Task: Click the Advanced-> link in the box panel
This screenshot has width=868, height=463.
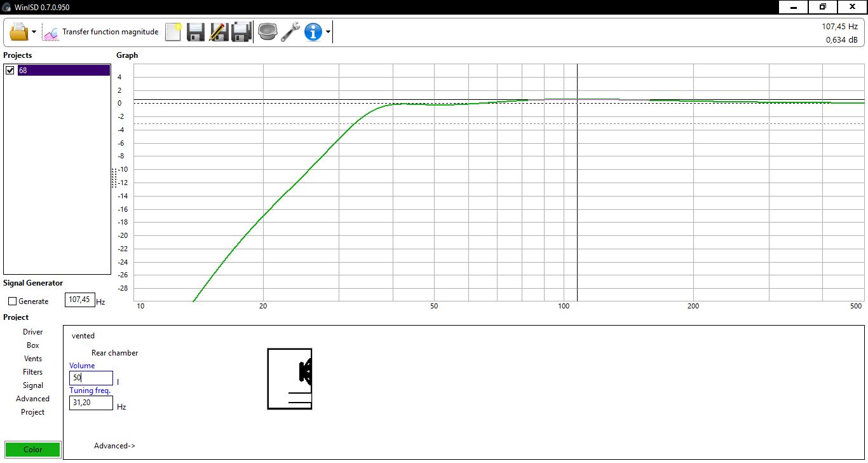Action: (x=114, y=446)
